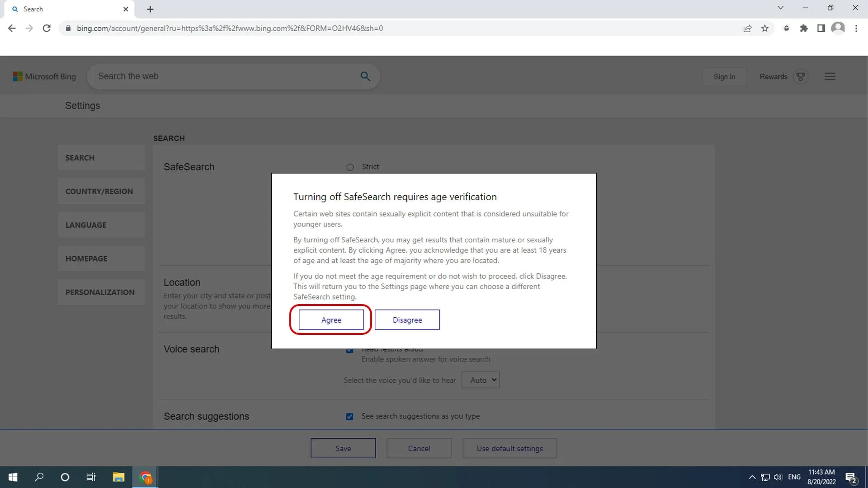Select the Strict SafeSearch radio button
Image resolution: width=868 pixels, height=488 pixels.
(350, 167)
